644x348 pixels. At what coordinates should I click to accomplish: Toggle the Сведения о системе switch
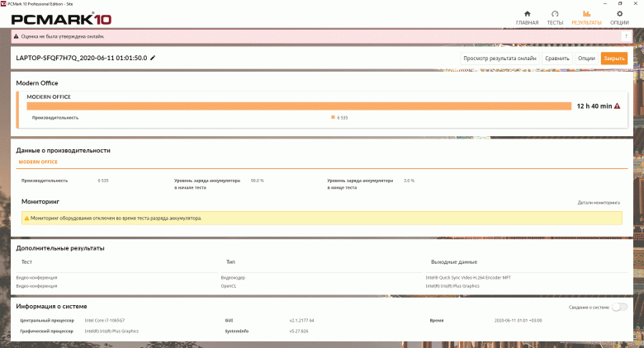click(619, 307)
